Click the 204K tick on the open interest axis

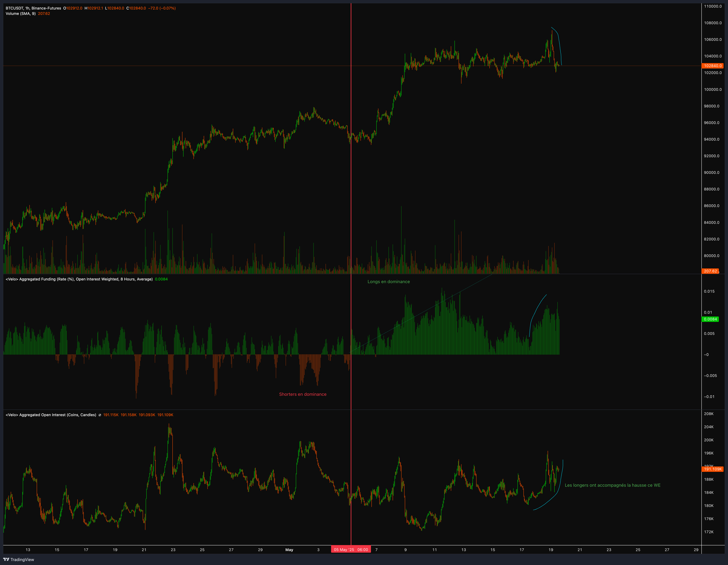coord(709,427)
